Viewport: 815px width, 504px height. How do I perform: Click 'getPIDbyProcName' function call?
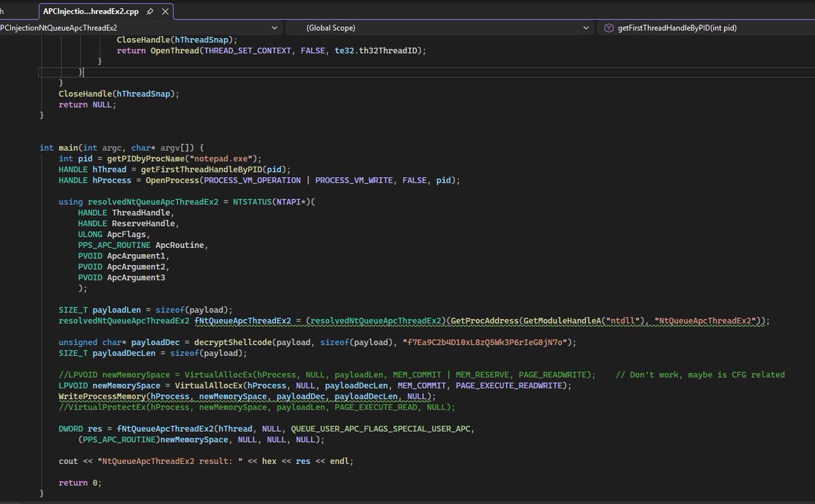click(146, 159)
